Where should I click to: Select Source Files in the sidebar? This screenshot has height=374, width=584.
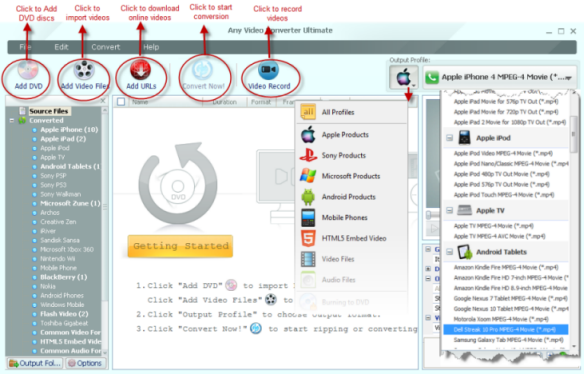(48, 111)
